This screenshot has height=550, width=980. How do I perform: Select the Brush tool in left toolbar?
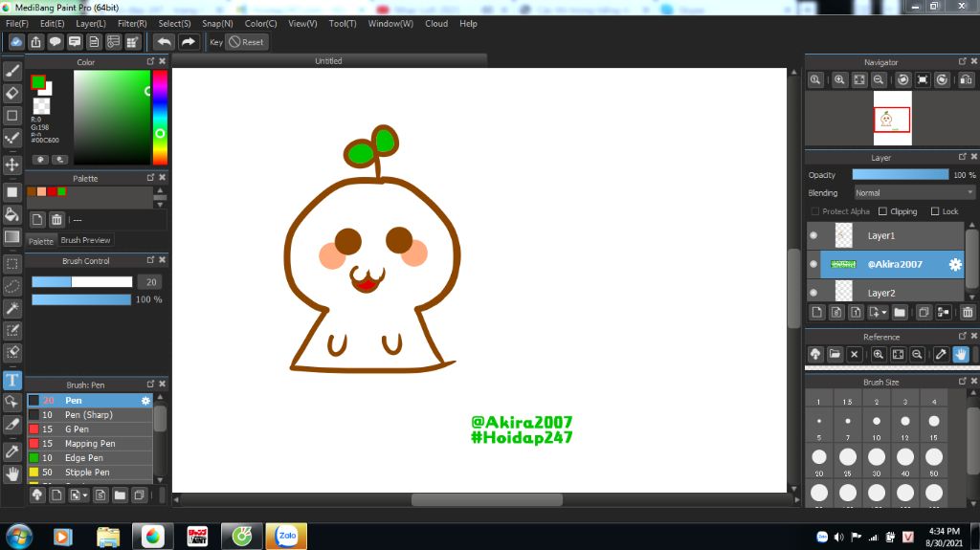11,71
